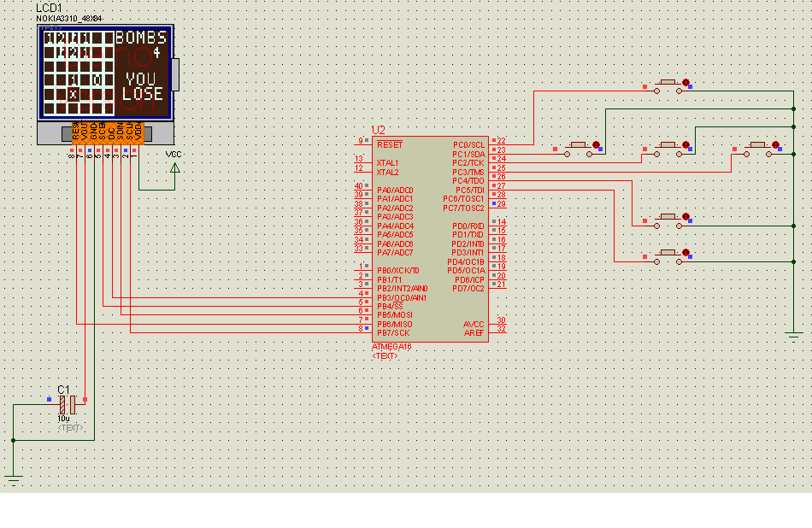Click the C1 capacitor reference label
The width and height of the screenshot is (812, 528).
click(x=63, y=390)
